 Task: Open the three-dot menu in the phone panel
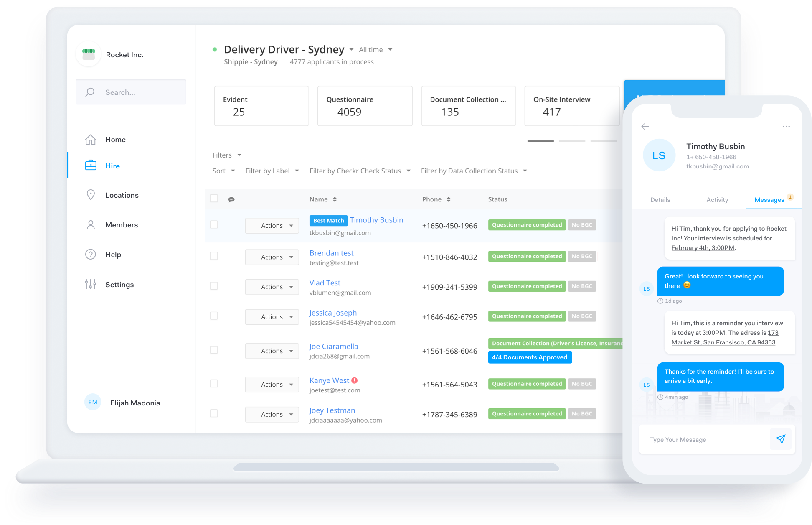click(x=786, y=126)
